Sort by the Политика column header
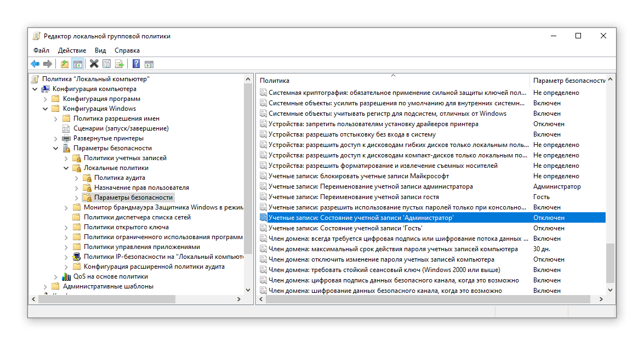Image resolution: width=644 pixels, height=351 pixels. 393,81
